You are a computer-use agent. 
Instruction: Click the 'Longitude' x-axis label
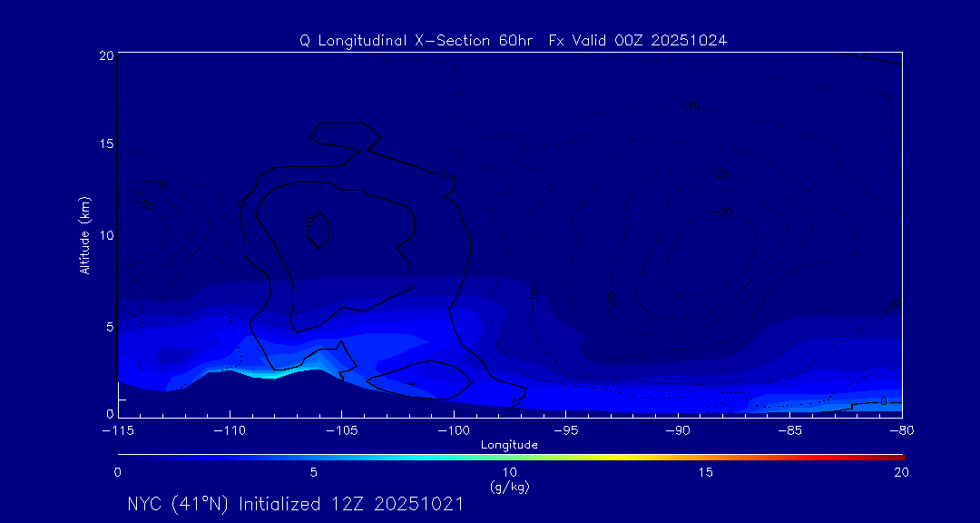tap(509, 445)
